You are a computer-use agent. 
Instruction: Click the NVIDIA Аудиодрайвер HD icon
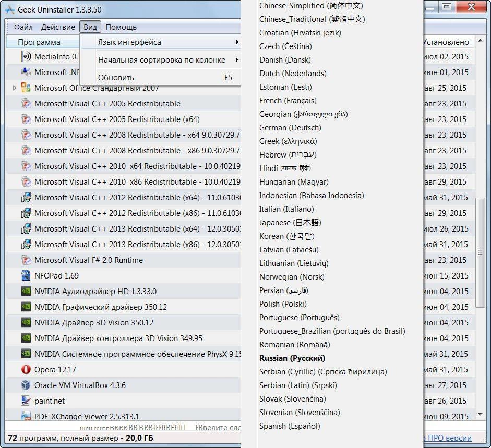(26, 292)
